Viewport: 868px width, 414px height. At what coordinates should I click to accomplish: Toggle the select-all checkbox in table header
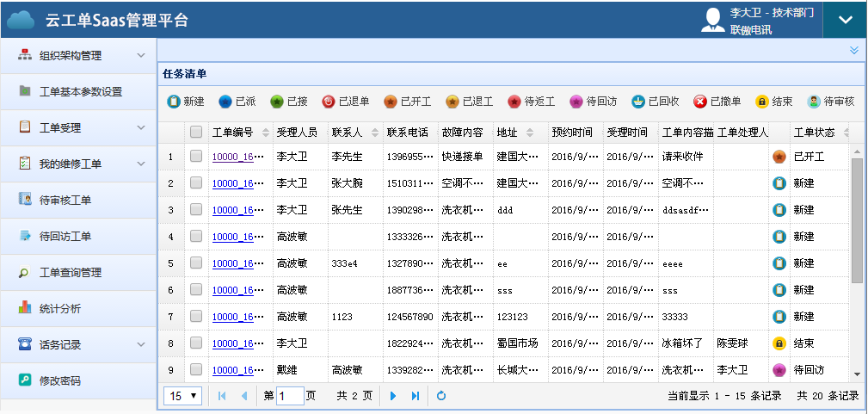click(x=196, y=132)
